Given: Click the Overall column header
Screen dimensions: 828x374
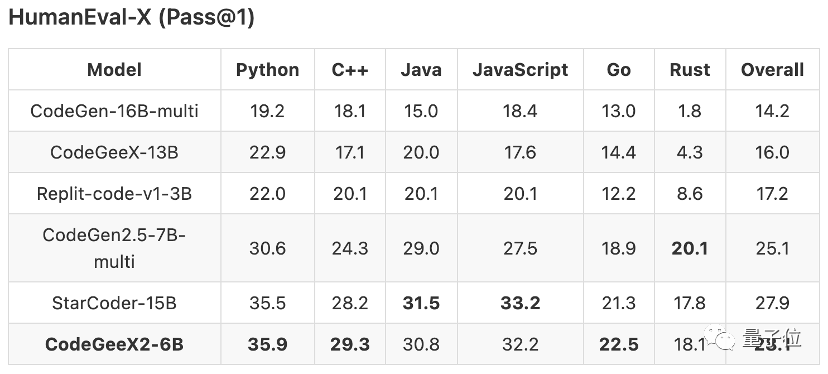Looking at the screenshot, I should coord(772,70).
